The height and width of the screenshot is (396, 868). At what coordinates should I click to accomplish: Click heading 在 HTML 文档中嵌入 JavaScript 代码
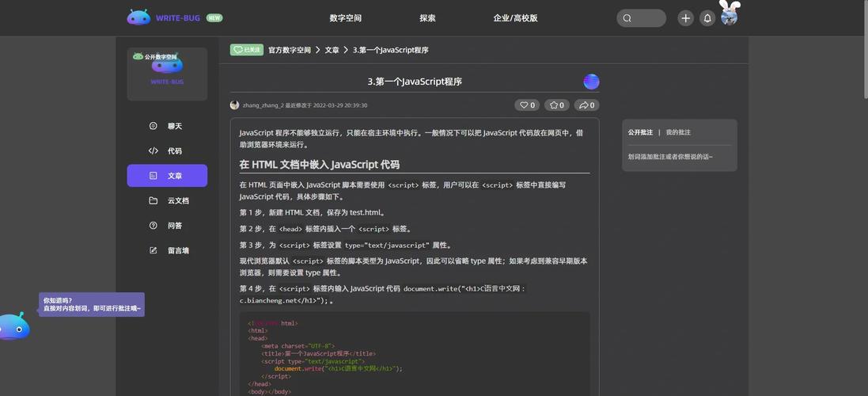[x=320, y=165]
